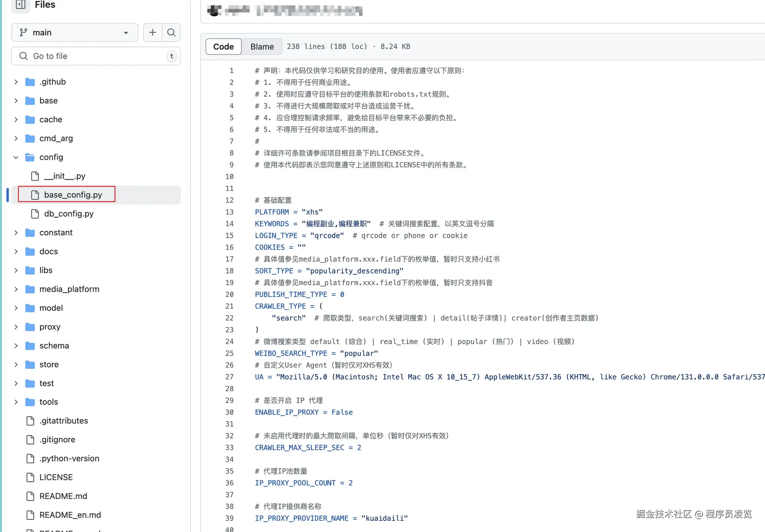Open __init__.py in config folder
765x532 pixels.
click(64, 176)
